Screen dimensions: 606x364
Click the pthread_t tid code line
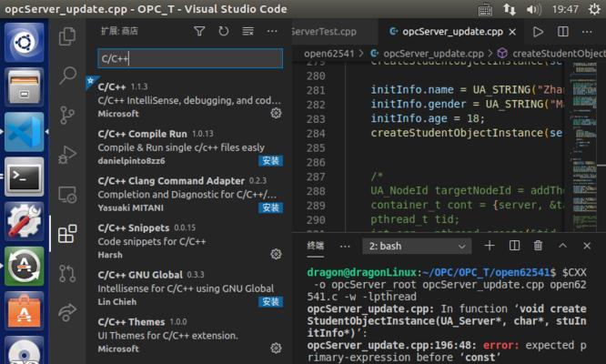415,219
